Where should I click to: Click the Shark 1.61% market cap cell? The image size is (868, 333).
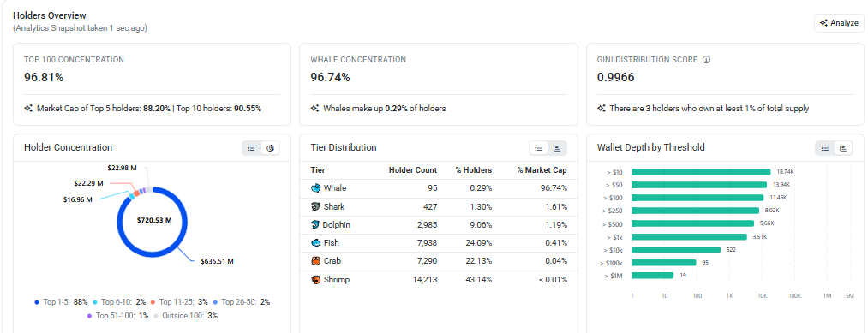(x=557, y=207)
